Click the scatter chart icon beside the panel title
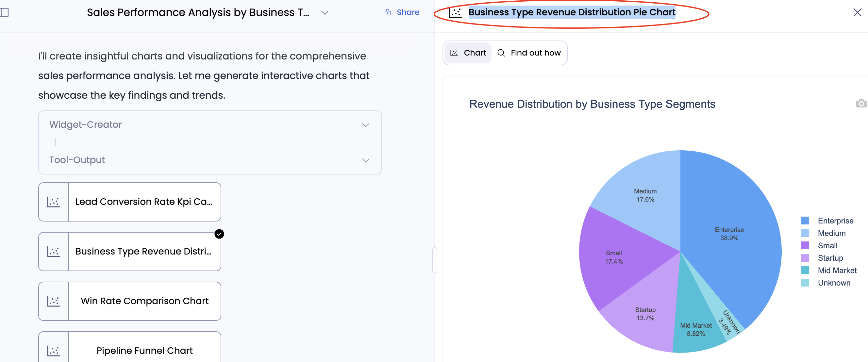This screenshot has width=868, height=362. [455, 12]
